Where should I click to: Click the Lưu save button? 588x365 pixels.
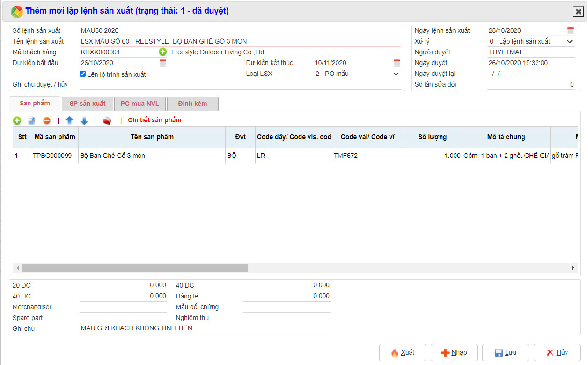coord(505,352)
